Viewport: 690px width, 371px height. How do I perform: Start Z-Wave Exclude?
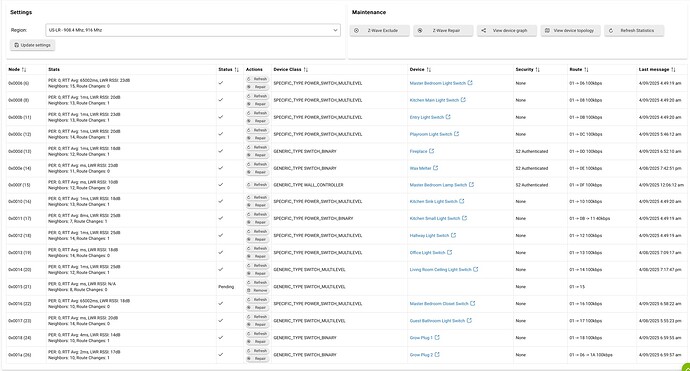pos(380,30)
